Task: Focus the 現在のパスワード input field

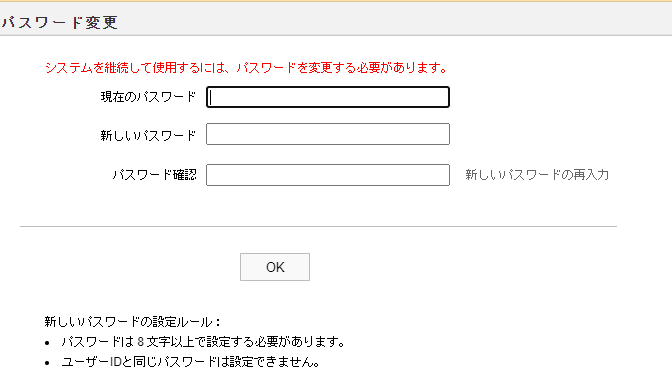Action: click(x=328, y=97)
